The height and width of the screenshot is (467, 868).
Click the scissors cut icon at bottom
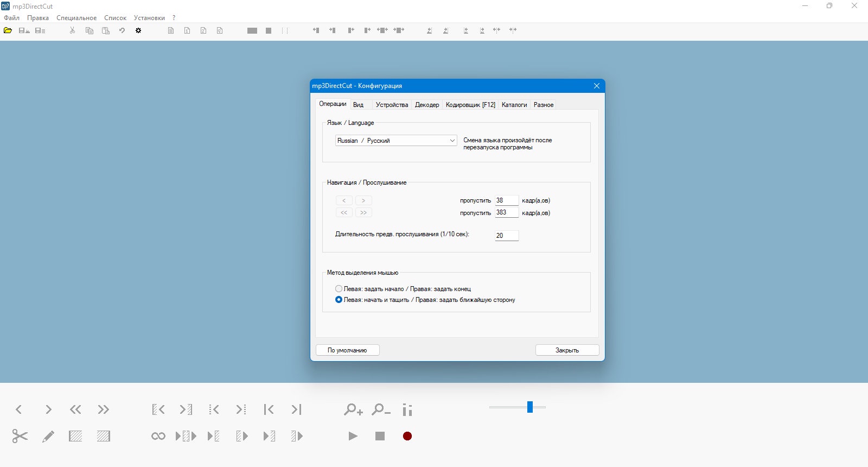click(x=20, y=436)
